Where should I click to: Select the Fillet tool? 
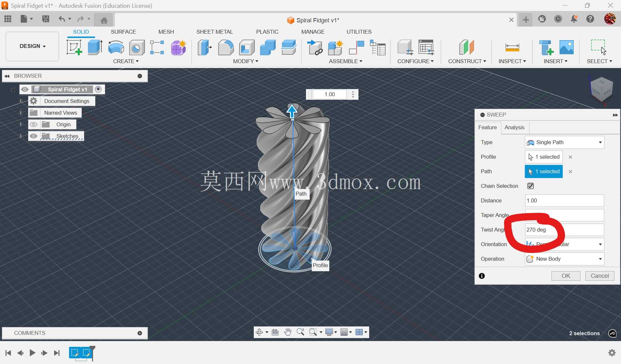(x=226, y=47)
